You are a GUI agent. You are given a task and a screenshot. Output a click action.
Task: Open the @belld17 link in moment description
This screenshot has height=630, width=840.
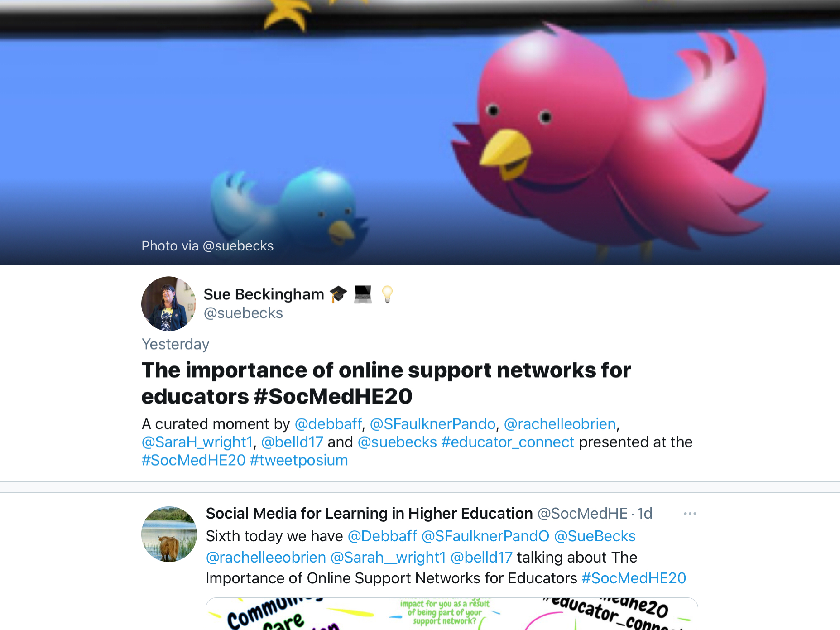coord(292,442)
